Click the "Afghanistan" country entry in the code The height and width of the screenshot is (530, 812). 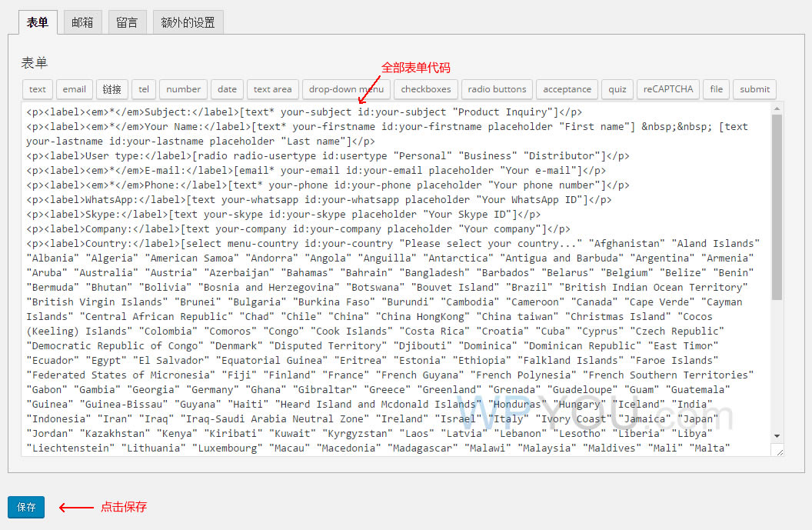click(627, 244)
